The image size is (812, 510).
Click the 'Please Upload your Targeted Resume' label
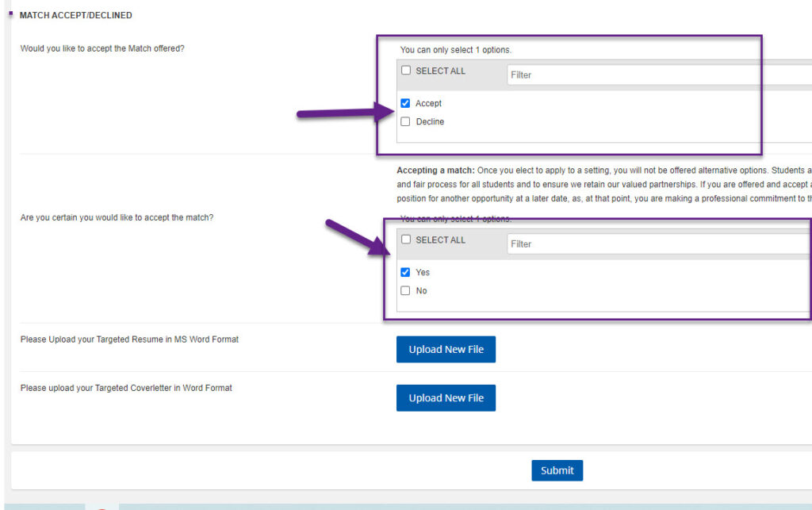129,339
